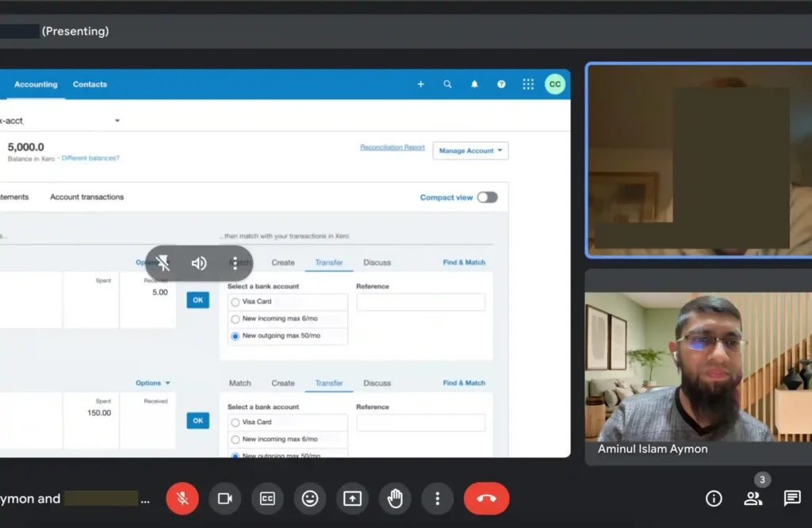Viewport: 812px width, 528px height.
Task: Turn on the camera button
Action: click(224, 499)
